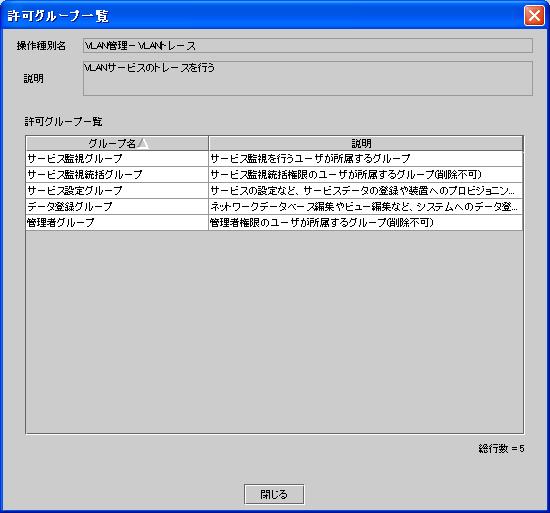This screenshot has height=513, width=550.
Task: Click the 説明 text area VLANサービスのトレースを行う
Action: tap(308, 78)
